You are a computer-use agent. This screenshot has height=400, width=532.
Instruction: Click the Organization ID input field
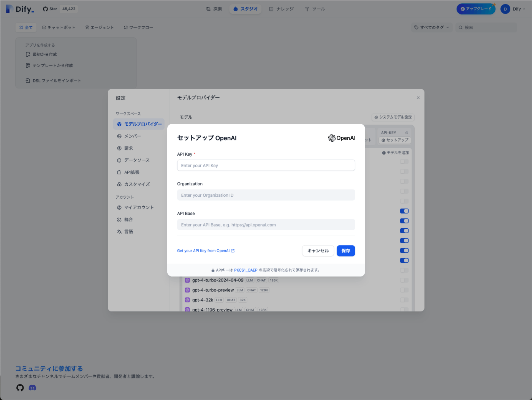pyautogui.click(x=266, y=195)
